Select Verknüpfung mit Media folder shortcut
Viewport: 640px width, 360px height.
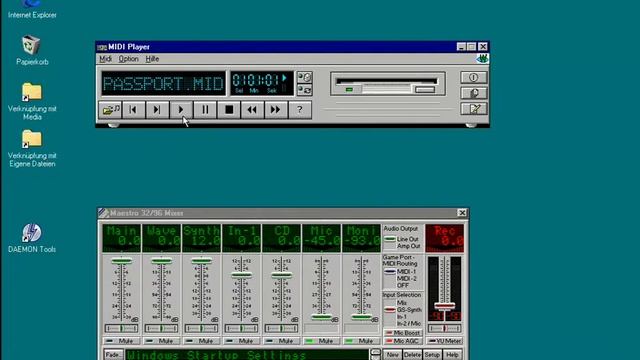point(32,101)
